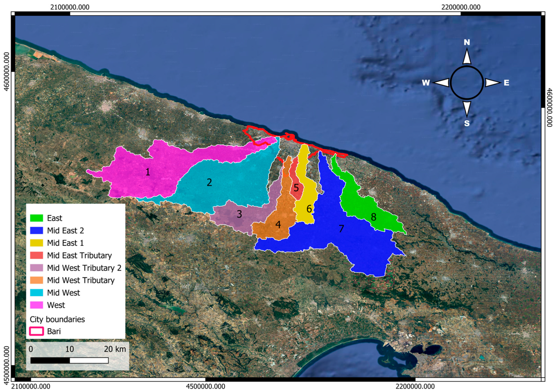Click the 'Mid East 1' legend label

pos(66,243)
